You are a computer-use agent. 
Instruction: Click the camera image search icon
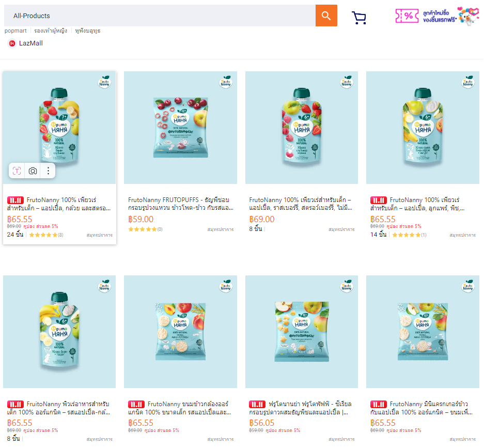33,171
